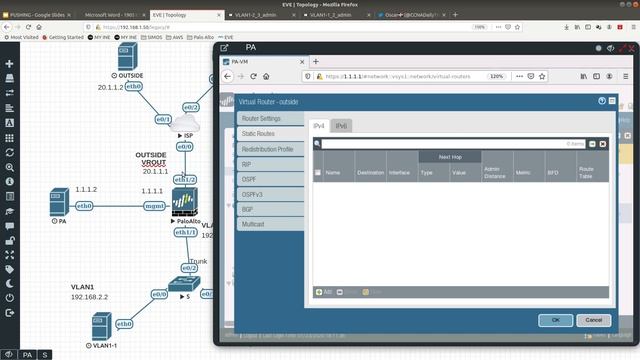This screenshot has width=640, height=360.
Task: Click OK in Virtual Router dialog
Action: tap(556, 320)
